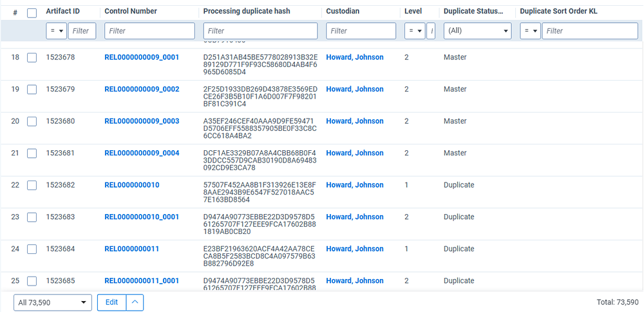The height and width of the screenshot is (312, 644).
Task: Click hash starting A35EF246CEF40
Action: pos(260,129)
